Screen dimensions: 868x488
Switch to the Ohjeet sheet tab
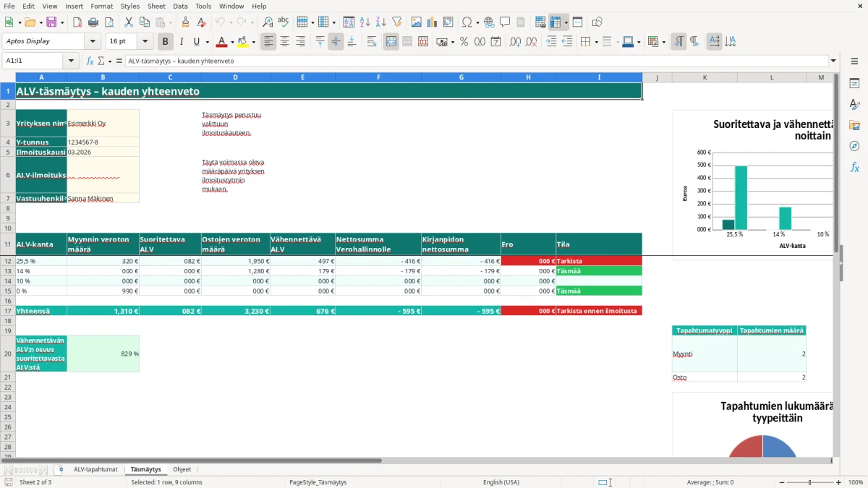tap(182, 469)
